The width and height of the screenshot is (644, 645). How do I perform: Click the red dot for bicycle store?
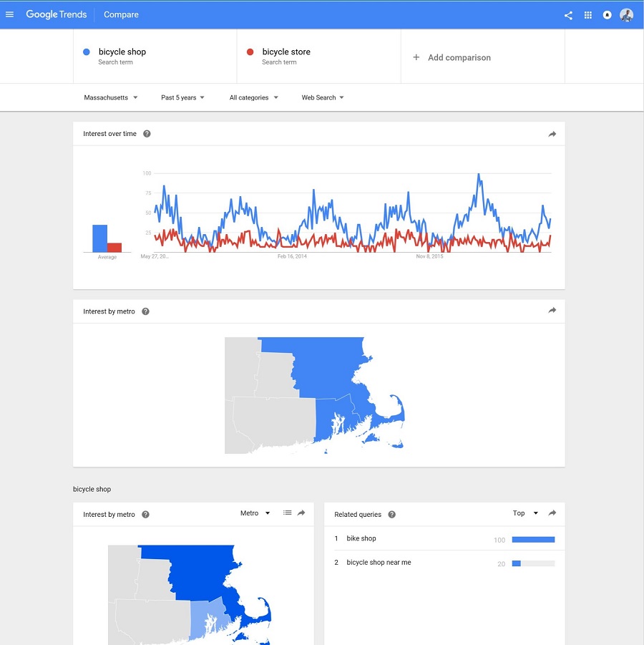coord(250,52)
